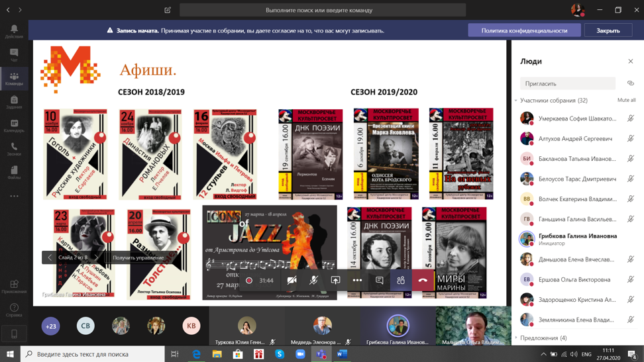Hang up the call with red button
This screenshot has height=362, width=644.
423,281
